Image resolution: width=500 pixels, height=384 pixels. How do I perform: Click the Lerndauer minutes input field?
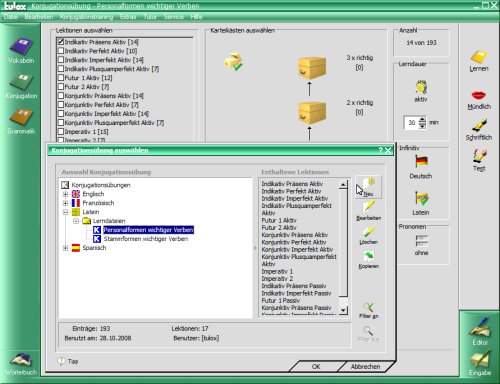[411, 123]
